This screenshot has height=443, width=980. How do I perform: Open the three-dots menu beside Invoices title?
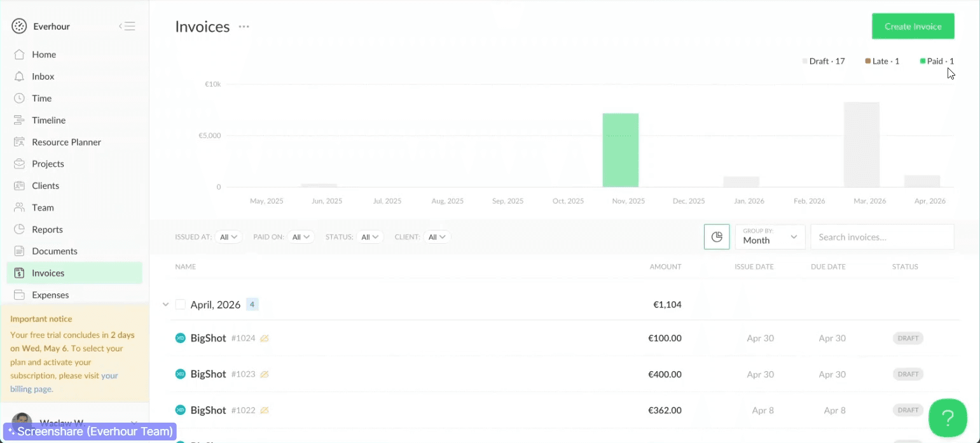(244, 27)
